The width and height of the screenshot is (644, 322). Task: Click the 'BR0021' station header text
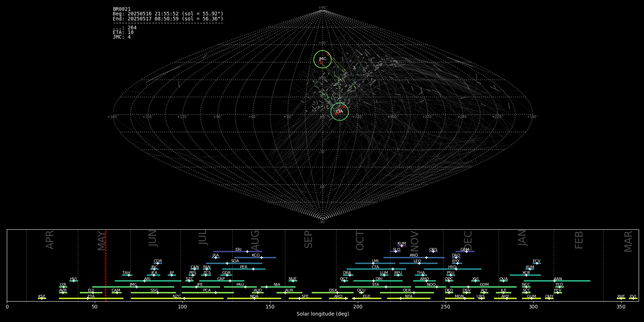coord(122,9)
